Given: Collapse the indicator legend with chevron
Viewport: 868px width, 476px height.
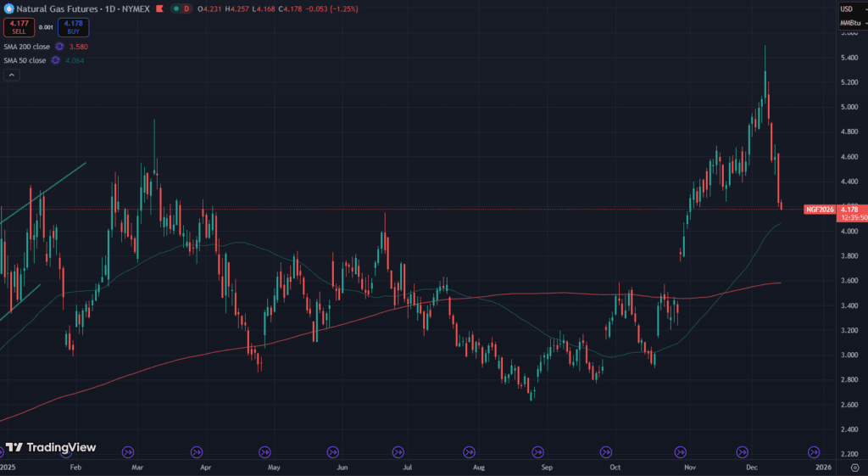Looking at the screenshot, I should point(11,75).
